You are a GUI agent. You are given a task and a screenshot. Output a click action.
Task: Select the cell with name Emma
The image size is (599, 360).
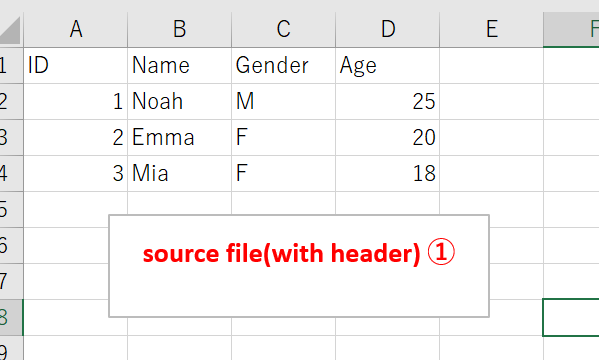point(180,137)
